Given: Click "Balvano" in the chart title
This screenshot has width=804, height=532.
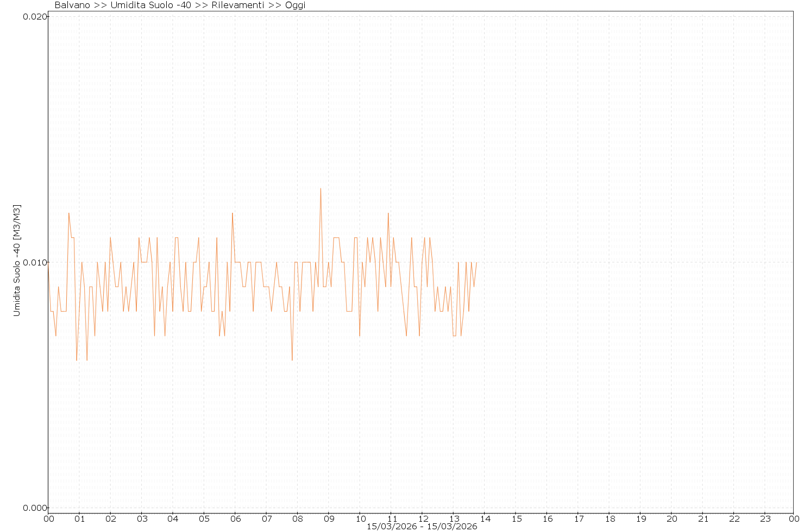Looking at the screenshot, I should point(73,5).
